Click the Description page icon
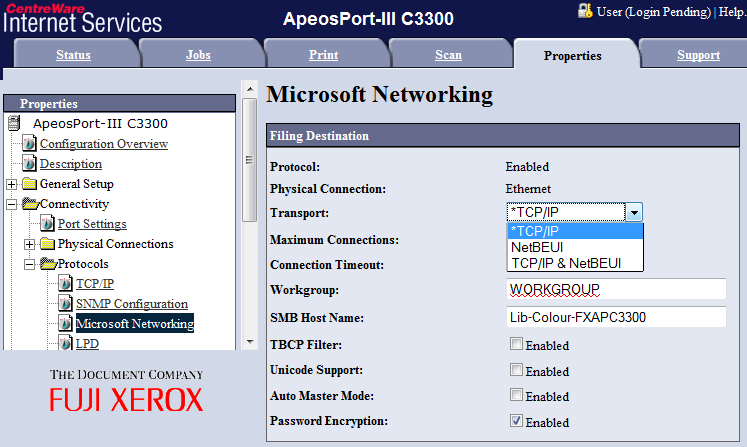Image resolution: width=747 pixels, height=447 pixels. click(29, 163)
